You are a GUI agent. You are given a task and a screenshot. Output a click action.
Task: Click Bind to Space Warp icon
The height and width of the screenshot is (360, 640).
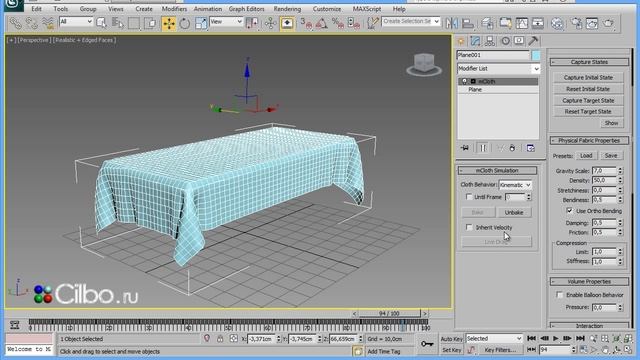(48, 23)
